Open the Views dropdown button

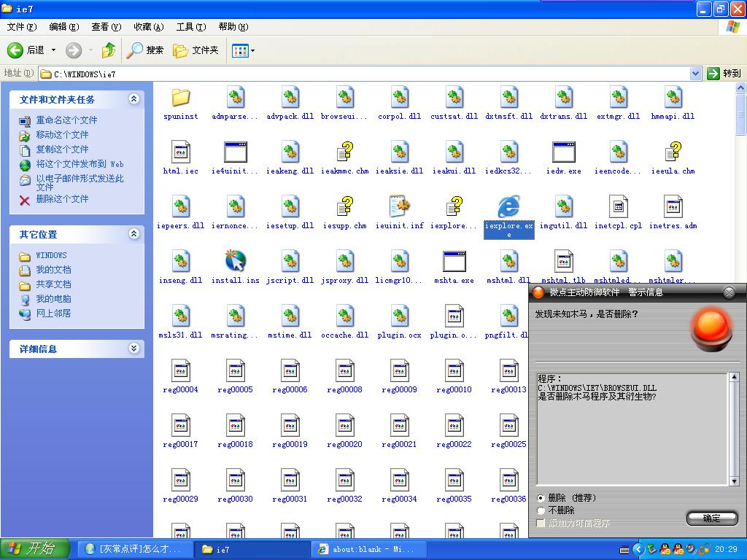[243, 50]
